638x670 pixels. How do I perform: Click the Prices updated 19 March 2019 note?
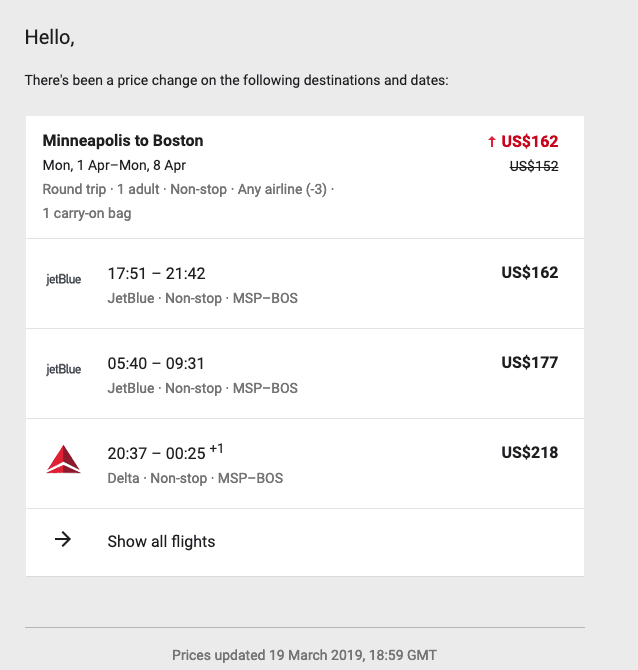click(x=305, y=655)
